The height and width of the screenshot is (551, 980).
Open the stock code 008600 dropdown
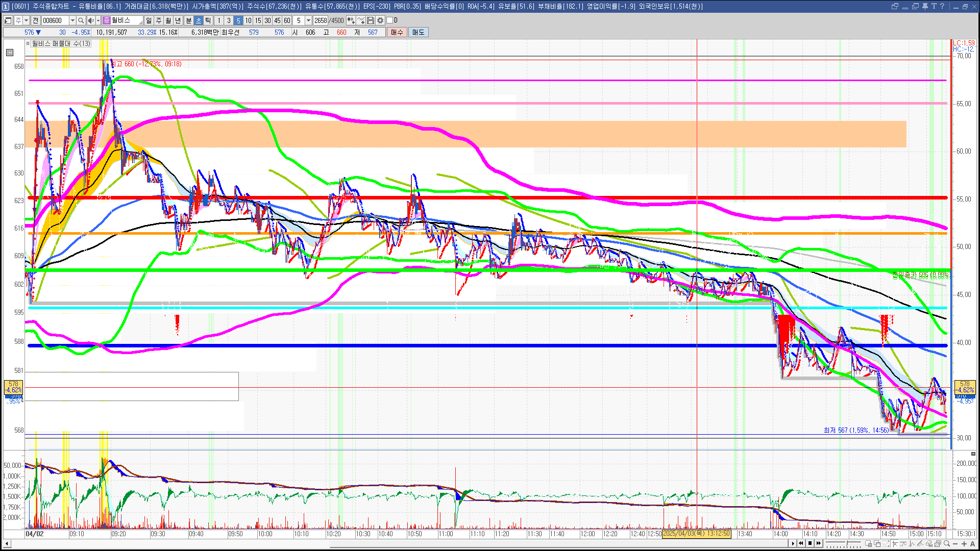pyautogui.click(x=72, y=20)
